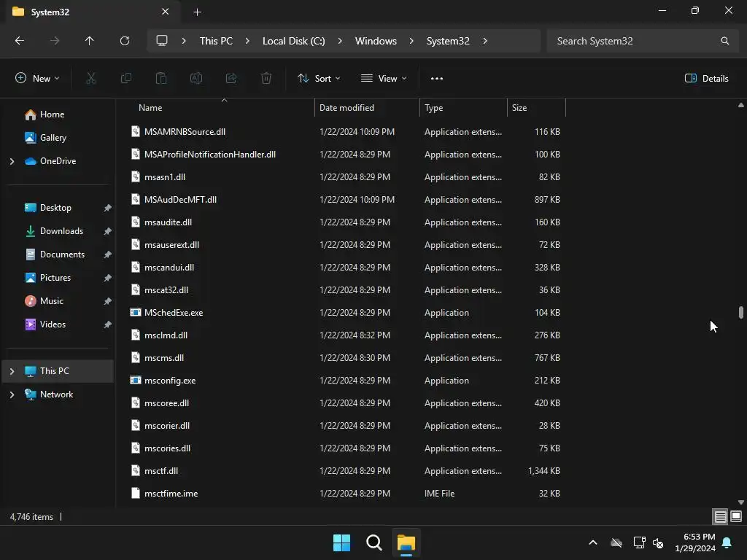Screen dimensions: 747x560
Task: Open taskbar Search
Action: (x=374, y=542)
